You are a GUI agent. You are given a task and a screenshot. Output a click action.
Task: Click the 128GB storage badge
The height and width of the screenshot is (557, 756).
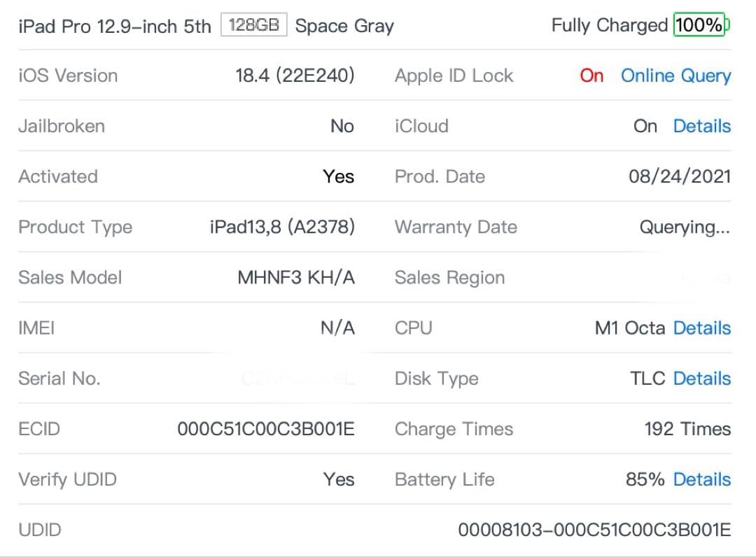pos(254,26)
